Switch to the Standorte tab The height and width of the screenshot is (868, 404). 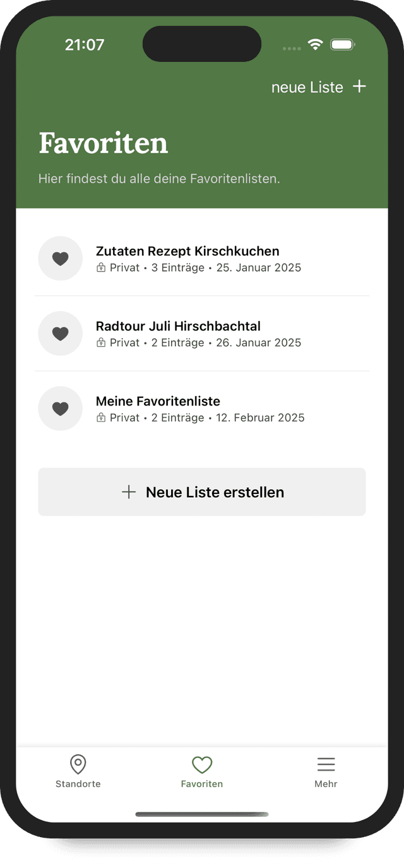(x=78, y=784)
